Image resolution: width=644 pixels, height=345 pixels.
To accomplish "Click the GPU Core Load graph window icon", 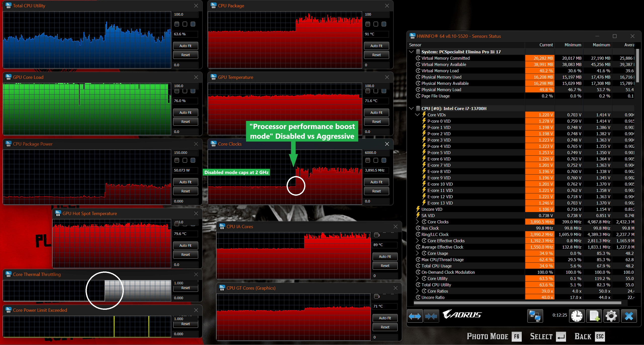I will point(9,77).
